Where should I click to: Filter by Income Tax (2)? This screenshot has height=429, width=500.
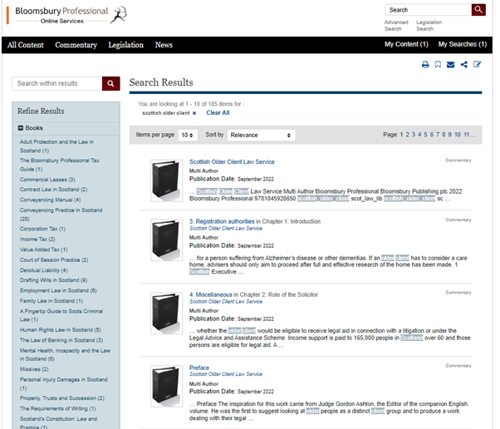[x=37, y=239]
